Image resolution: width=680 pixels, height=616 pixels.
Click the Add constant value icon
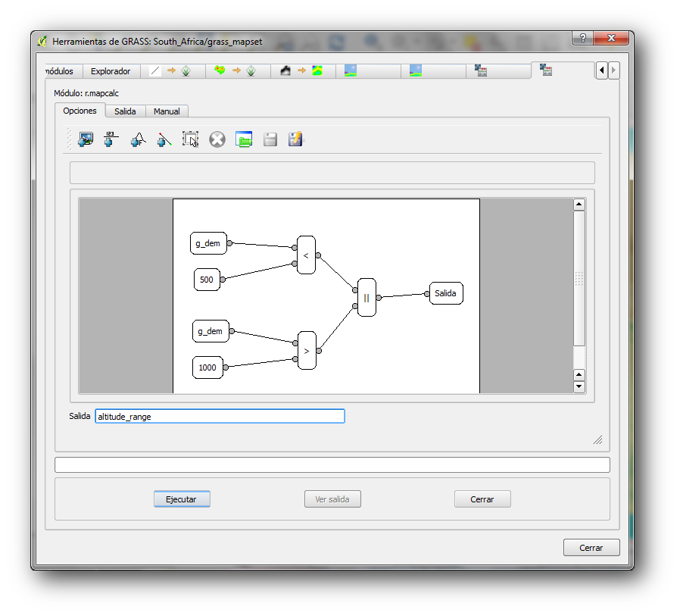[111, 139]
